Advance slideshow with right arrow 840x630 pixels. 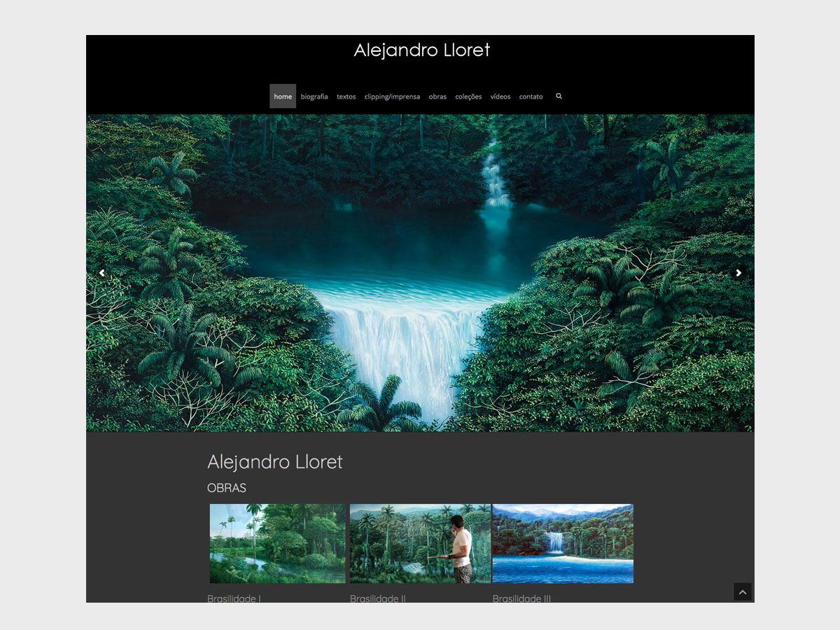[738, 273]
